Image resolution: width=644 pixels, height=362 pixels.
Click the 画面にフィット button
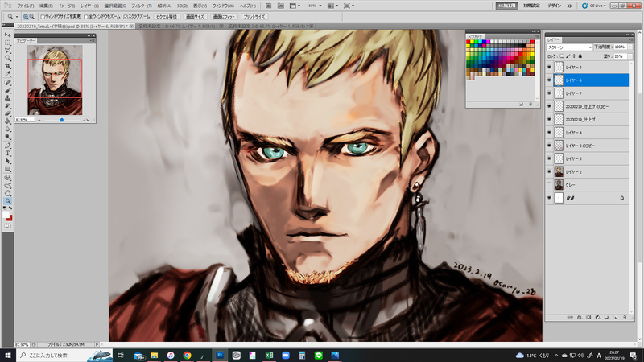(224, 17)
